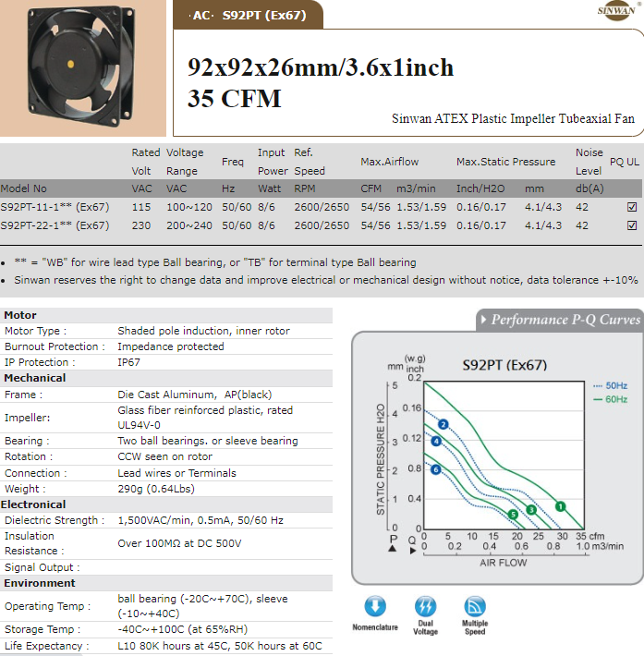
Task: Click blue curve marker 6 on the graph
Action: tap(436, 470)
